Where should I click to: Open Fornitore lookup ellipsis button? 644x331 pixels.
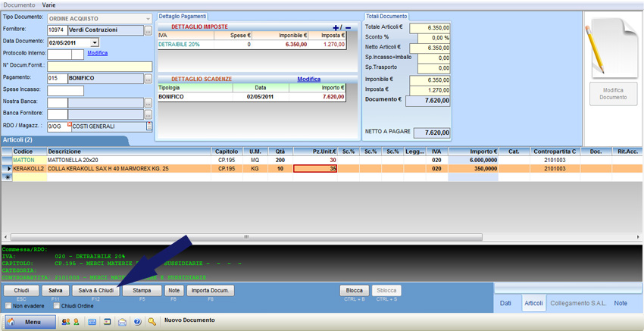(148, 30)
